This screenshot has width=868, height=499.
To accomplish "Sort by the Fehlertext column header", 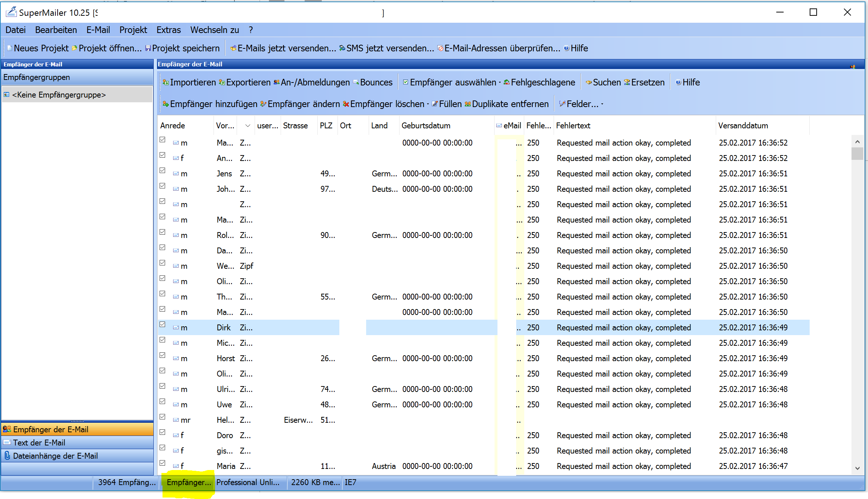I will [x=634, y=126].
